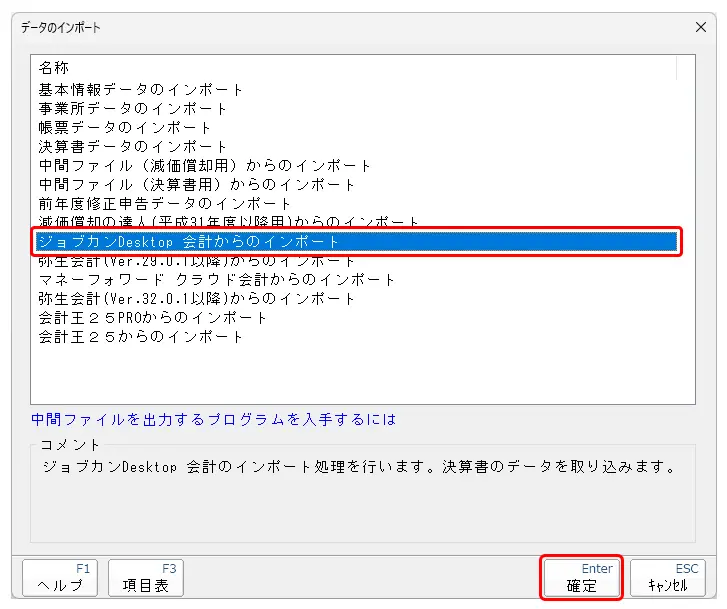Close the データのインポート dialog window
727x609 pixels.
point(699,27)
